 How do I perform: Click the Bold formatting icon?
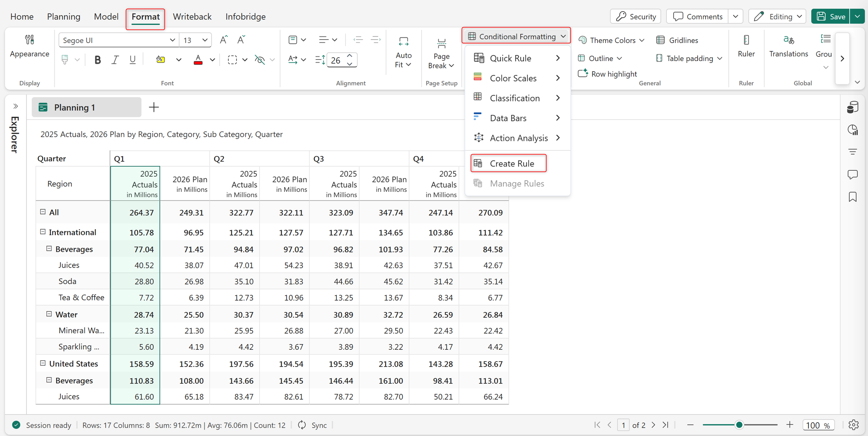[98, 60]
